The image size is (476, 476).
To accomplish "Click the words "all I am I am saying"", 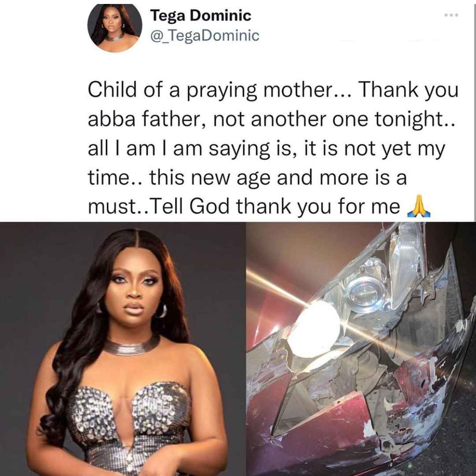I will point(179,149).
